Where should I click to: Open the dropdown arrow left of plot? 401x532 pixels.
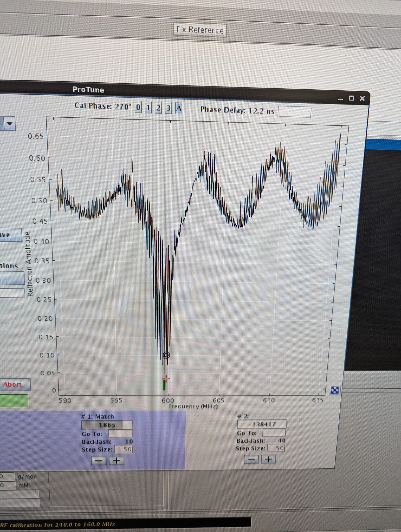click(x=10, y=124)
